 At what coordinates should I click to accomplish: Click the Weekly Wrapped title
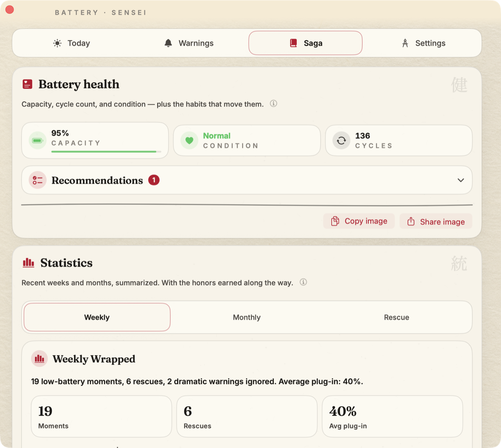tap(94, 359)
